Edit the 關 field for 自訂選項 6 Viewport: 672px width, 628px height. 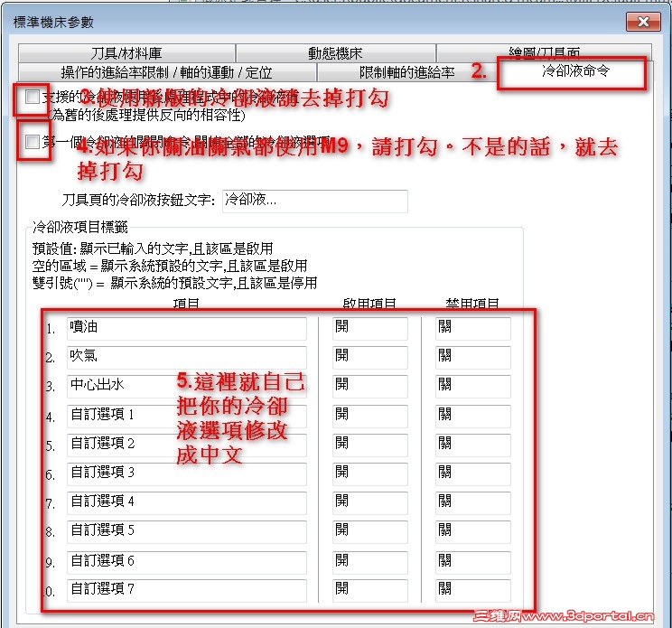click(x=473, y=562)
